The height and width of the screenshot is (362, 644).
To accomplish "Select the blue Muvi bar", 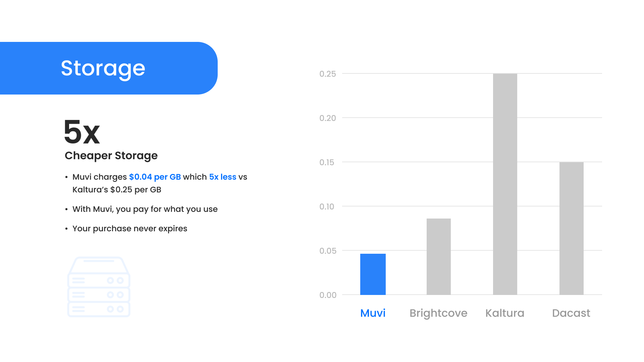I will point(373,274).
